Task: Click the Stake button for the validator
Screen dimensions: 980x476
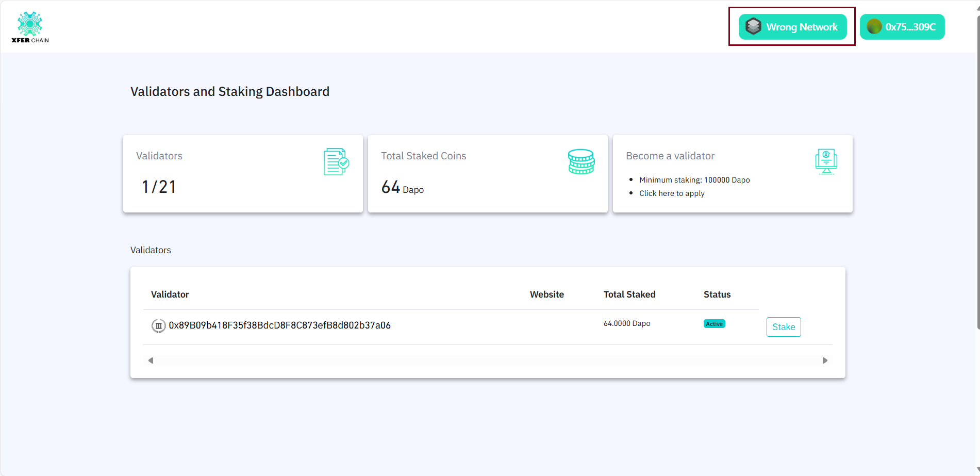Action: click(x=783, y=326)
